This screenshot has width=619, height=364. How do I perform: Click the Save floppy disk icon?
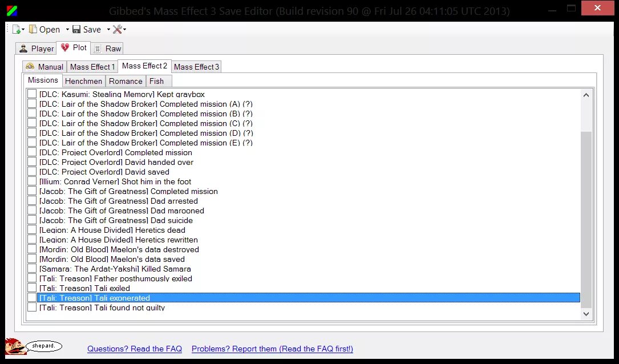pos(76,29)
